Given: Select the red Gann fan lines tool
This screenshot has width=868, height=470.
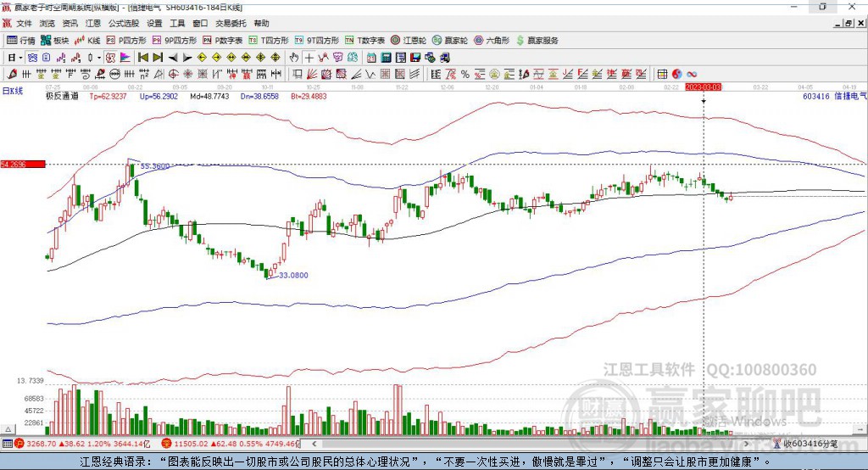Looking at the screenshot, I should point(312,75).
